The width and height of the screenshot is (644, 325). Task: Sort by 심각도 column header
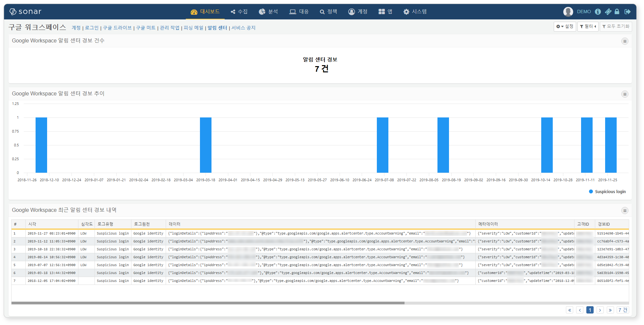click(87, 224)
